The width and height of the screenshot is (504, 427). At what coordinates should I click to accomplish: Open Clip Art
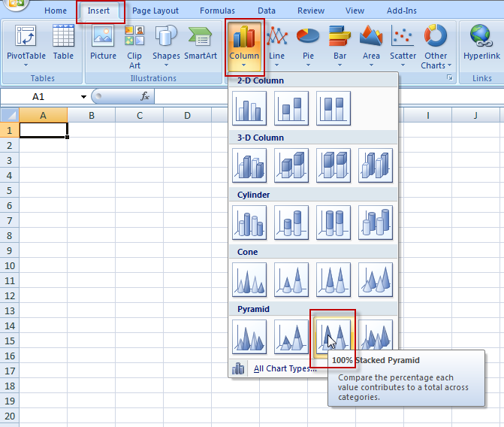pyautogui.click(x=134, y=47)
